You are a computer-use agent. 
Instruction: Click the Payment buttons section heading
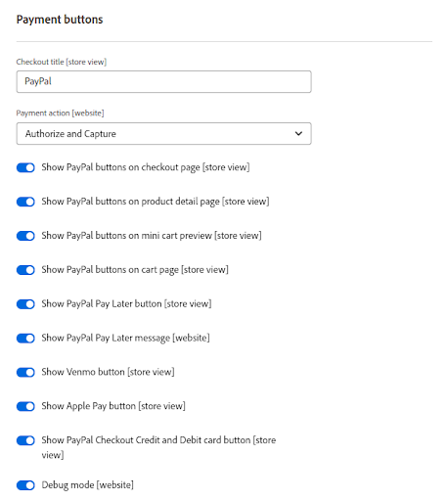click(x=60, y=20)
